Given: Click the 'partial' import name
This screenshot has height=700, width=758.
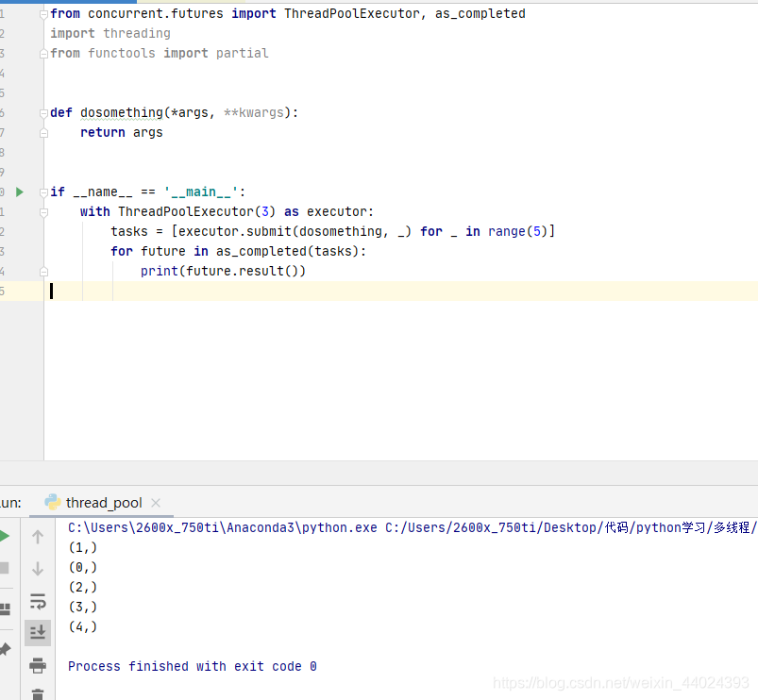Looking at the screenshot, I should 243,53.
